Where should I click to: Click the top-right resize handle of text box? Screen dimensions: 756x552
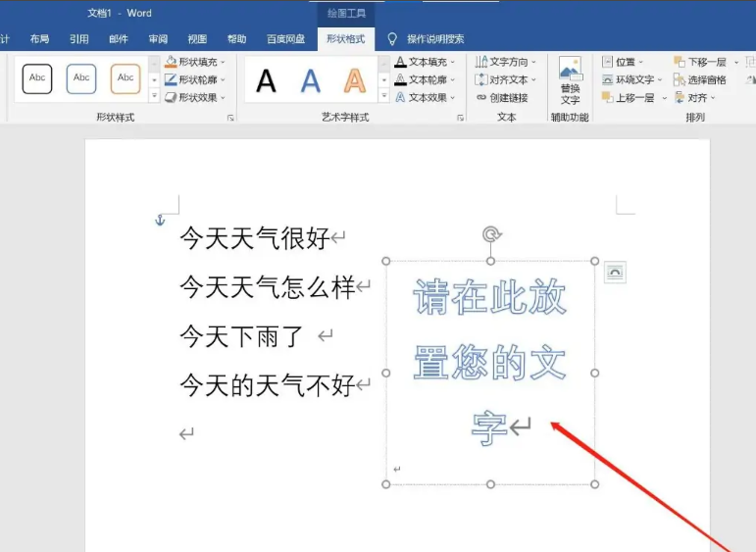(x=594, y=261)
